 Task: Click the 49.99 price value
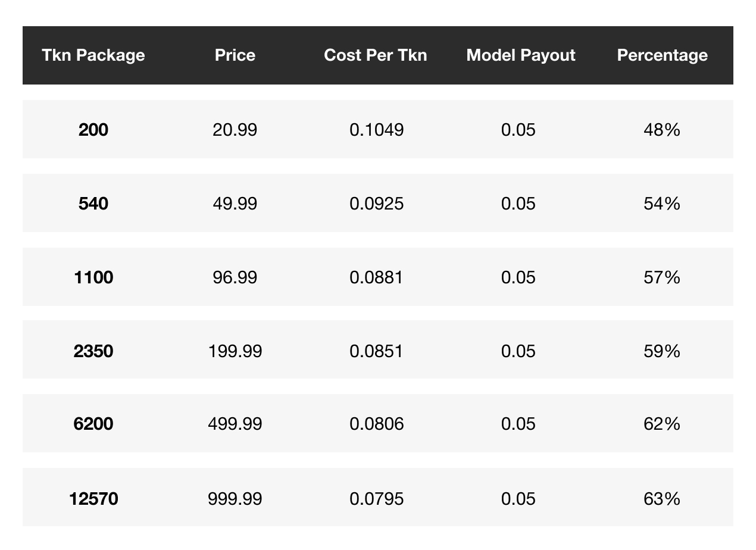pos(235,204)
